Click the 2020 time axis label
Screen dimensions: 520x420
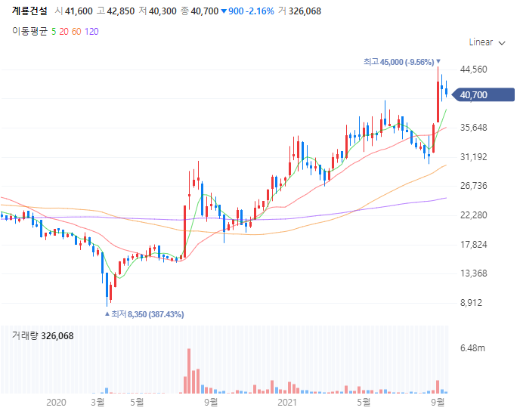(56, 403)
